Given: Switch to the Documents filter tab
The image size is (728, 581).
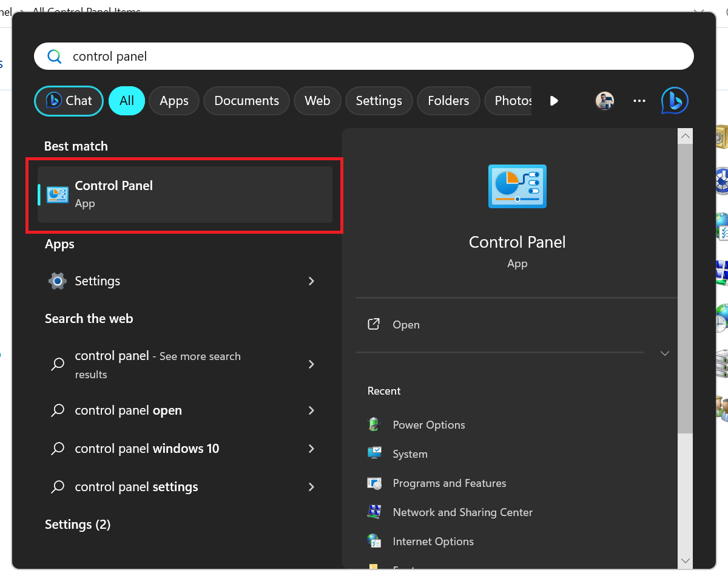Looking at the screenshot, I should click(x=246, y=101).
